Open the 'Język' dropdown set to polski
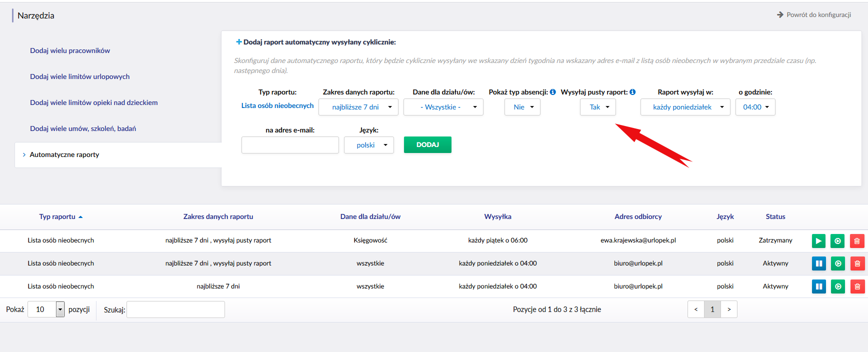The width and height of the screenshot is (868, 352). (369, 145)
